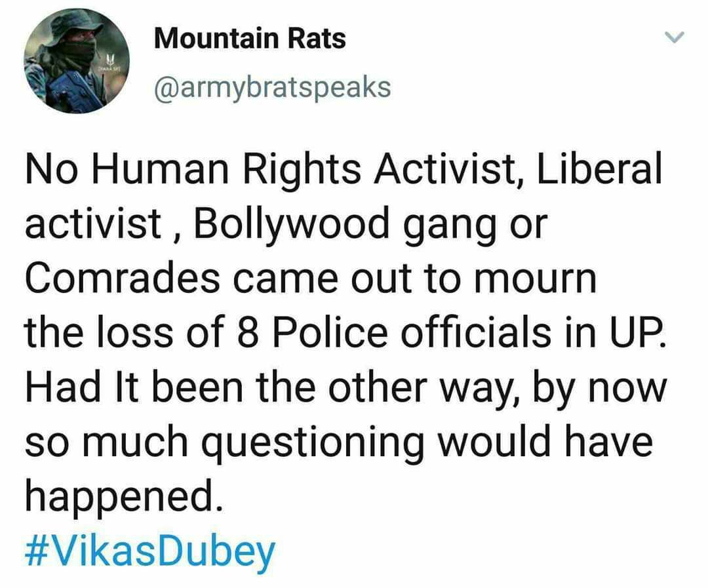Open the Mountain Rats display name

pyautogui.click(x=250, y=38)
